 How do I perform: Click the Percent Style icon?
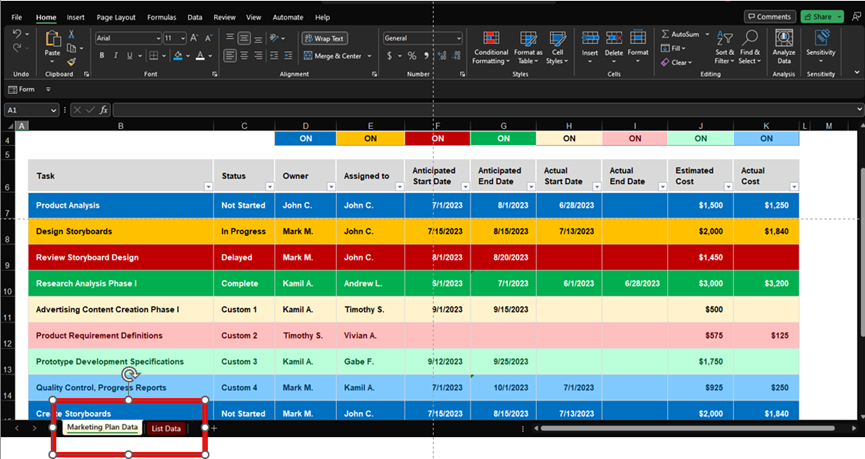point(412,56)
